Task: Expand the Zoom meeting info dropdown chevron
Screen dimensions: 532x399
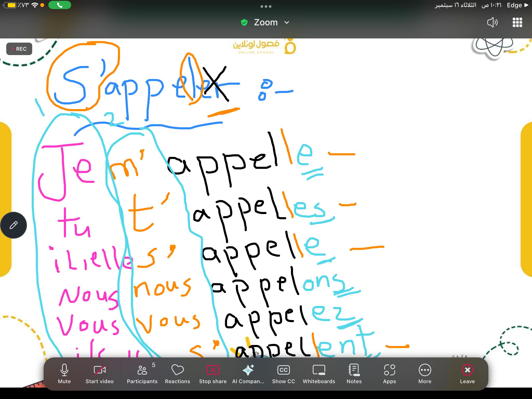Action: (x=287, y=23)
